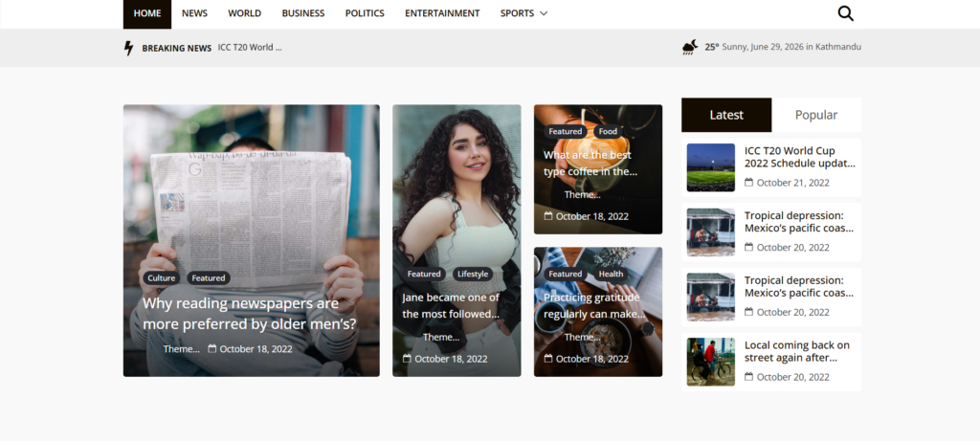
Task: Click the 'BREAKING NEWS' label
Action: (x=176, y=48)
